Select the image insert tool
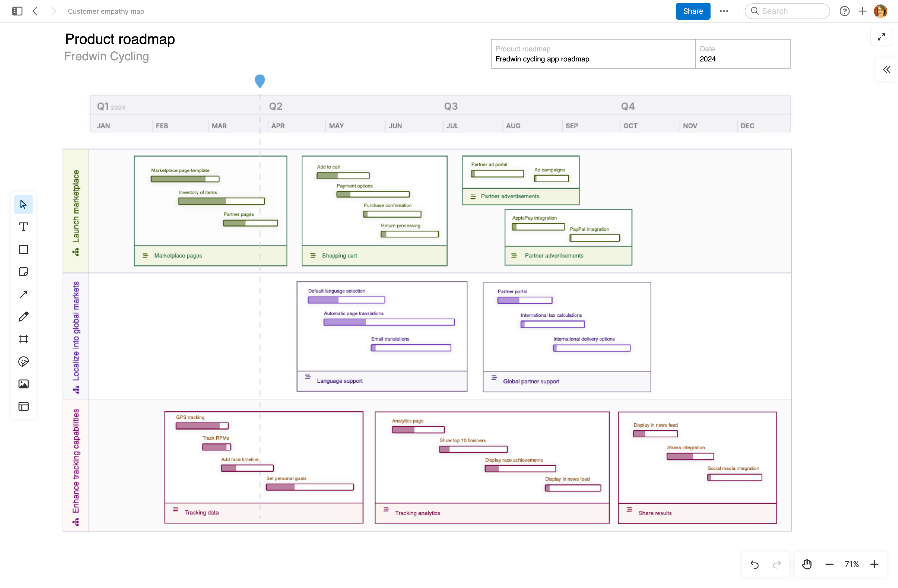This screenshot has width=898, height=588. pos(23,384)
